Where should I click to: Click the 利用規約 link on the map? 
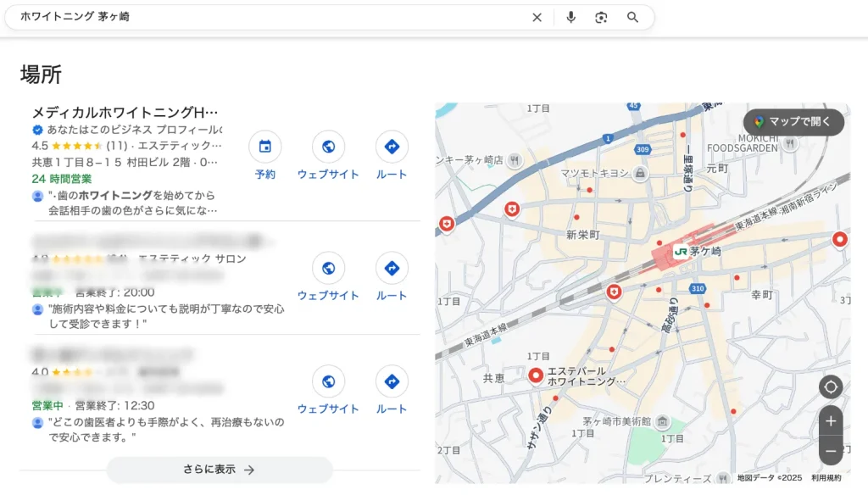[x=826, y=478]
